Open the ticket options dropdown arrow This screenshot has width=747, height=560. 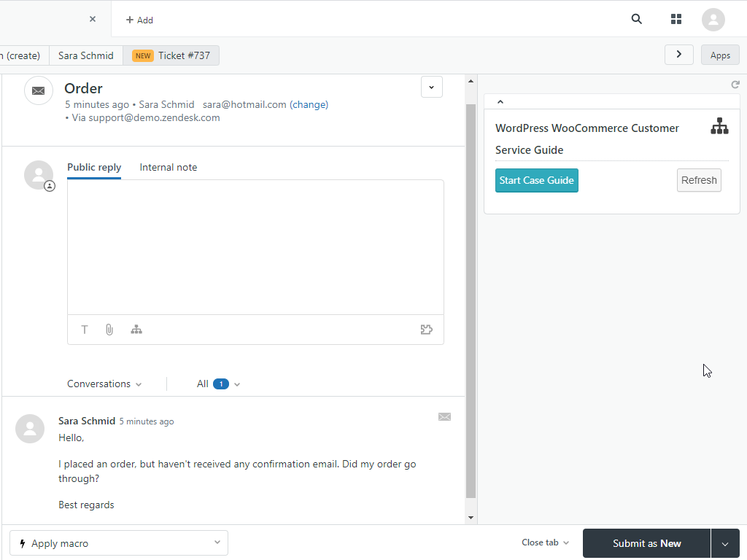[x=432, y=87]
